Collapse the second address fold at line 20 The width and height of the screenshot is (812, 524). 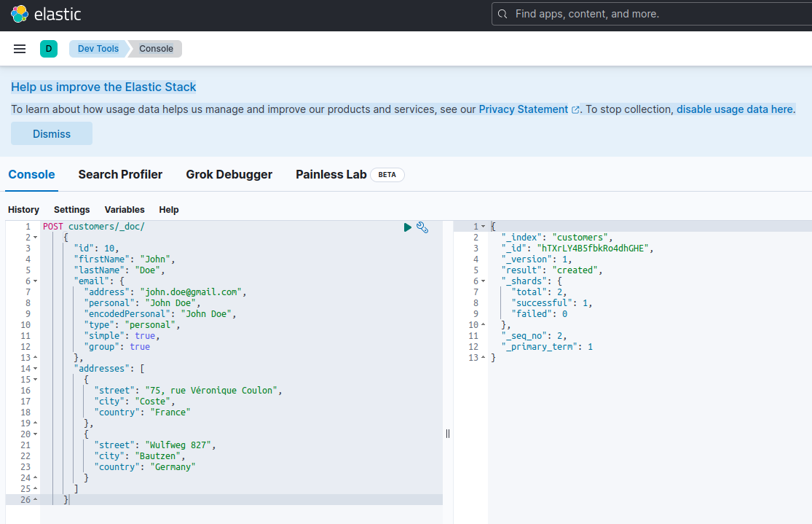(x=35, y=434)
